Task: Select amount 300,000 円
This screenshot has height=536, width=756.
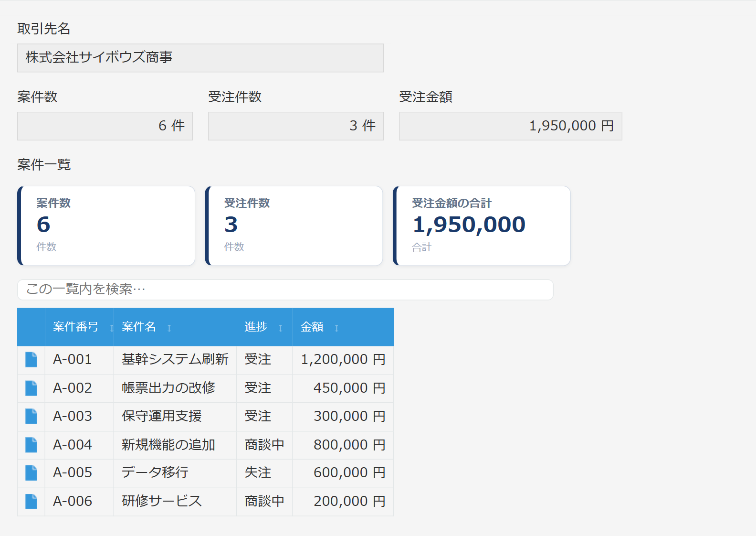Action: coord(343,417)
